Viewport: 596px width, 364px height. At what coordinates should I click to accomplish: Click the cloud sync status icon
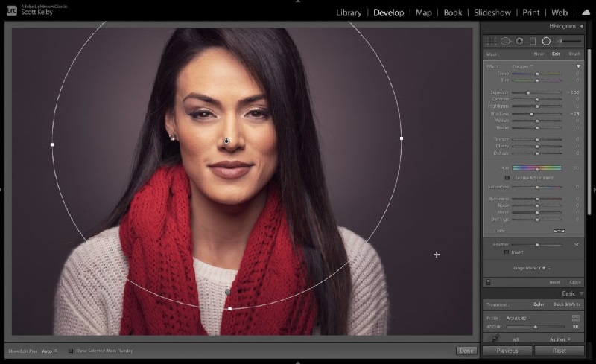[586, 13]
